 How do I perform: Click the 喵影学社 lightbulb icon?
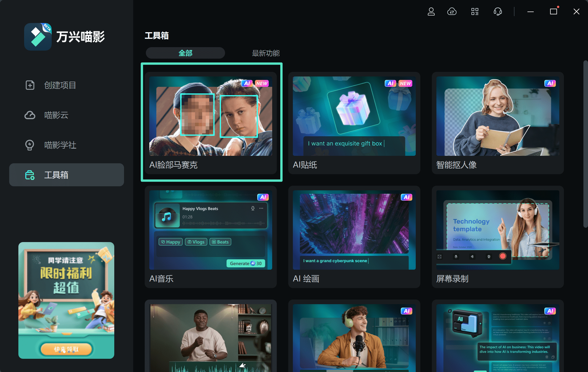30,145
